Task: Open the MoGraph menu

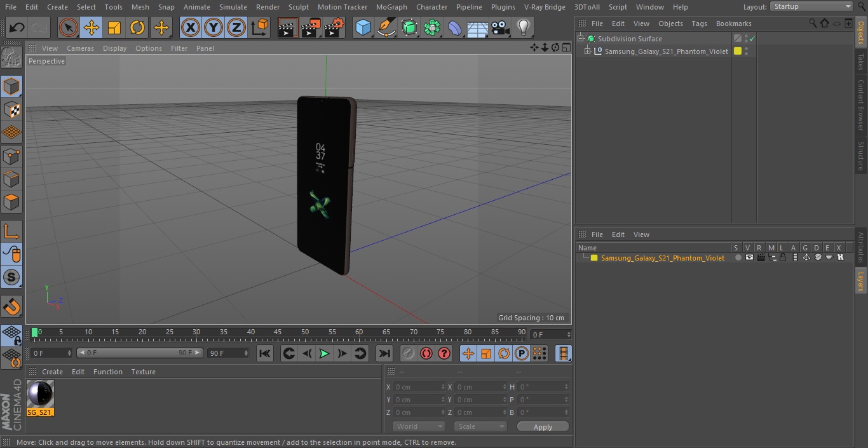Action: (391, 7)
